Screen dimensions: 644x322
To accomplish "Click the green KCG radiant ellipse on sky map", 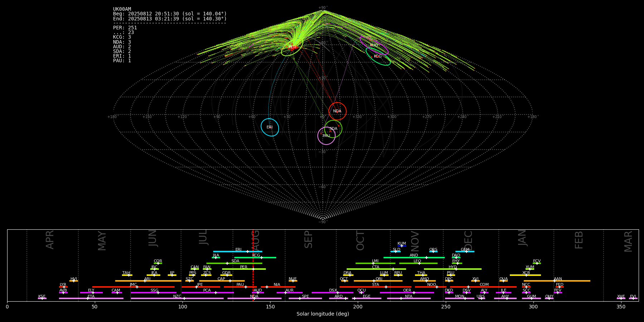I will (x=378, y=56).
